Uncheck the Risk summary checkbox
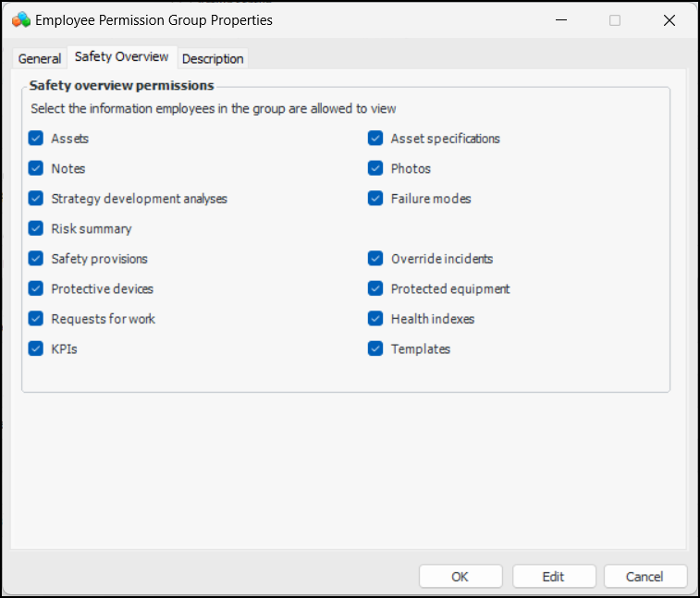This screenshot has height=598, width=700. point(36,228)
